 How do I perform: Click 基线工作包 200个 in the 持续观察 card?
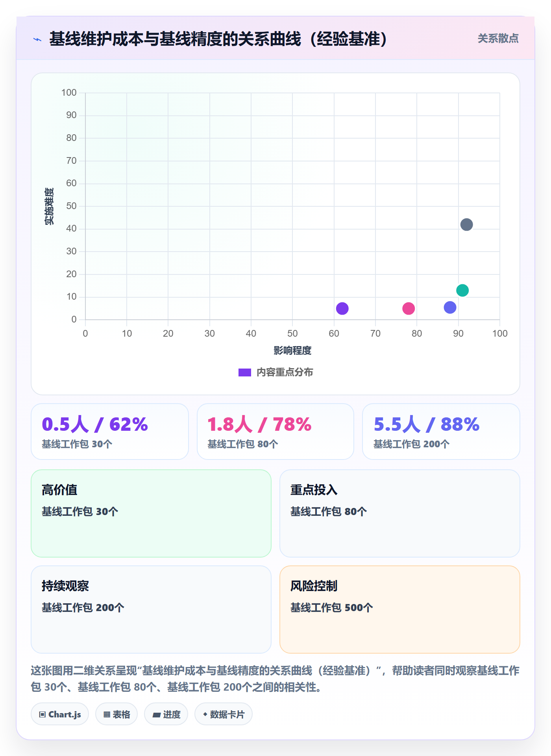(x=83, y=608)
